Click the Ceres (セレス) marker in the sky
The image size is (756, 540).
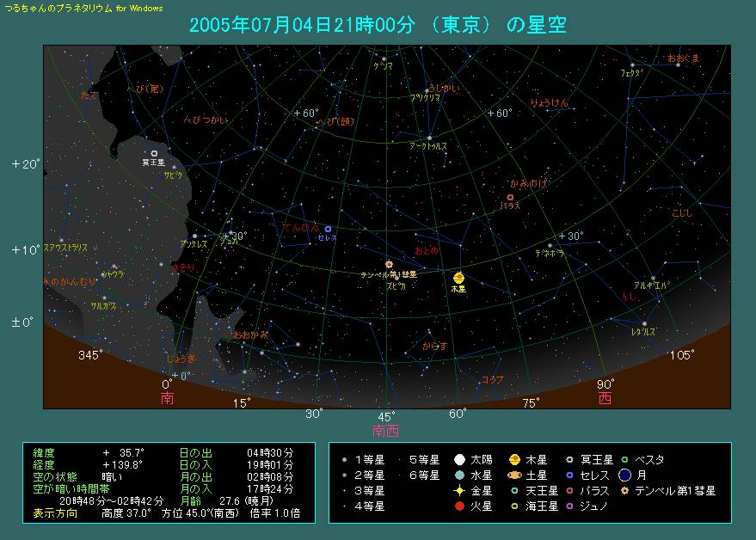pos(329,229)
